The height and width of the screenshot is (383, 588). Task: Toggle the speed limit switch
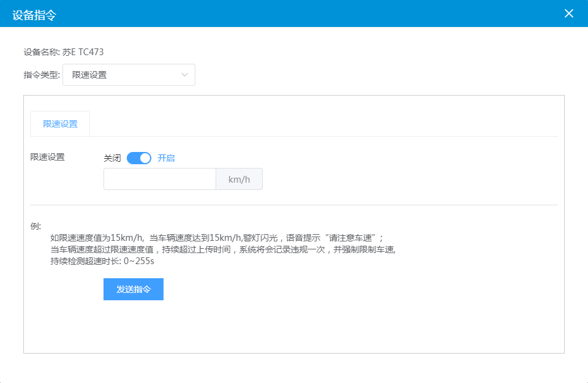tap(139, 158)
